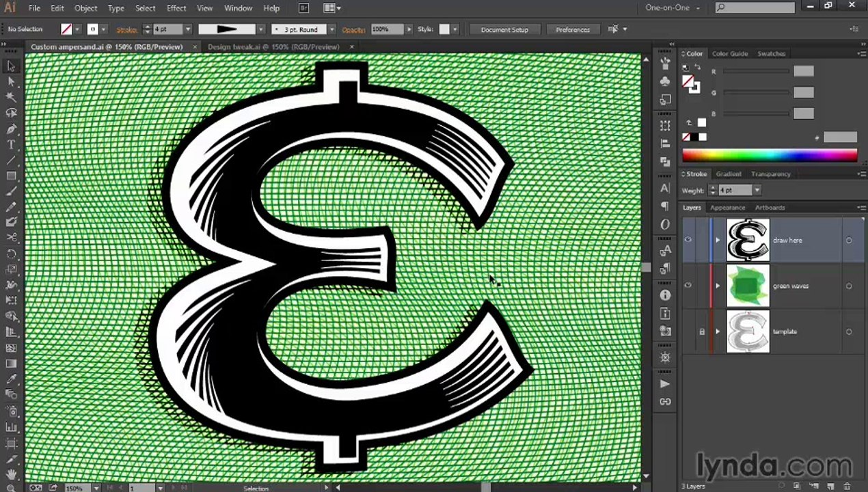Open the Symbols panel (club icon)
Screen dimensions: 868x492
tap(665, 81)
